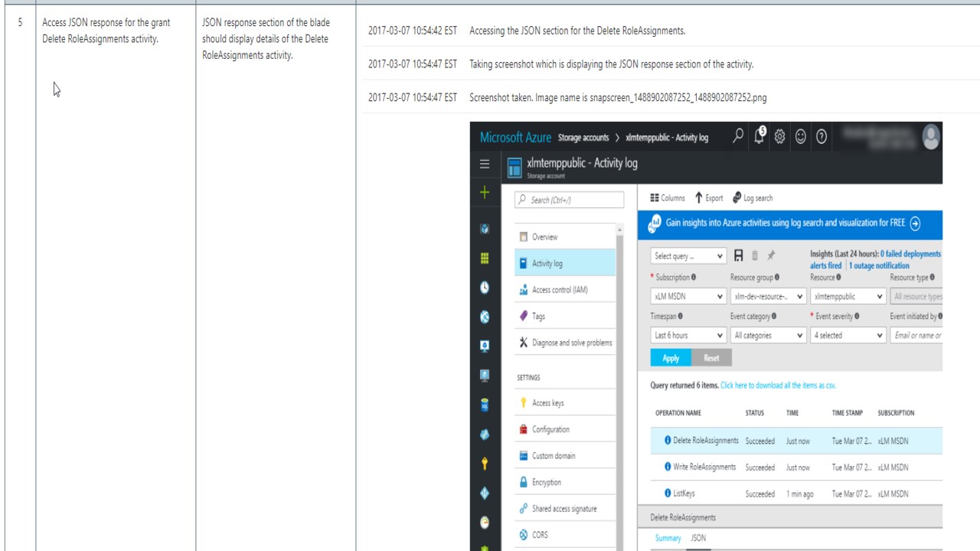Open All resources grid icon in sidebar
Viewport: 980px width, 551px height.
point(484,259)
